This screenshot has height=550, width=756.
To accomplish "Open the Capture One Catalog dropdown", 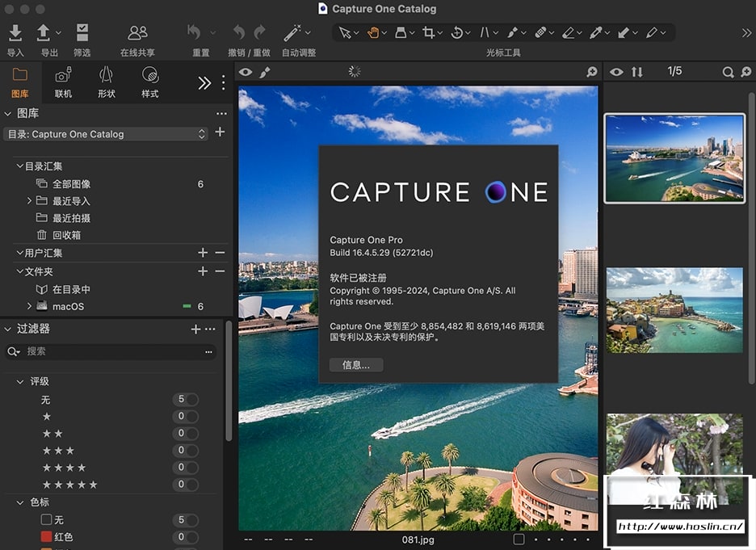I will (106, 134).
